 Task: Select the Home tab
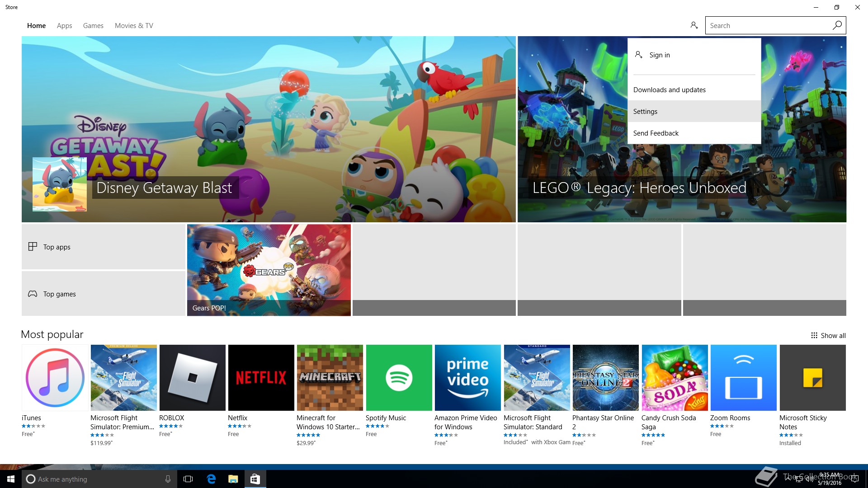point(36,26)
